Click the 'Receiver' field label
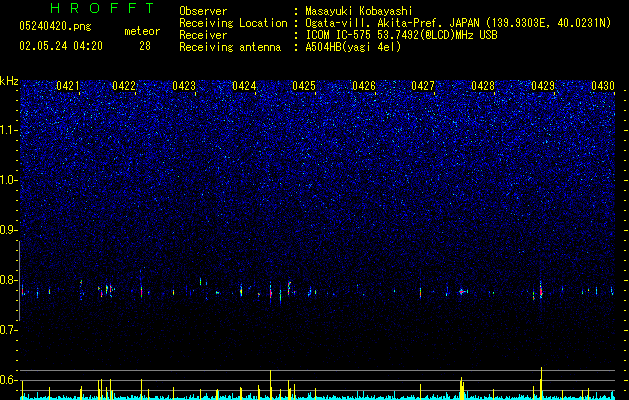The height and width of the screenshot is (400, 629). click(203, 35)
